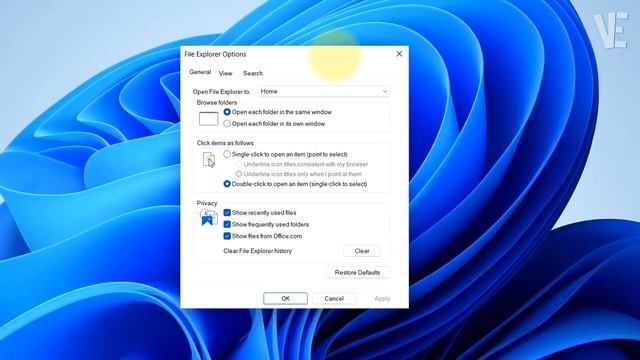
Task: Switch to the View tab
Action: click(x=225, y=73)
